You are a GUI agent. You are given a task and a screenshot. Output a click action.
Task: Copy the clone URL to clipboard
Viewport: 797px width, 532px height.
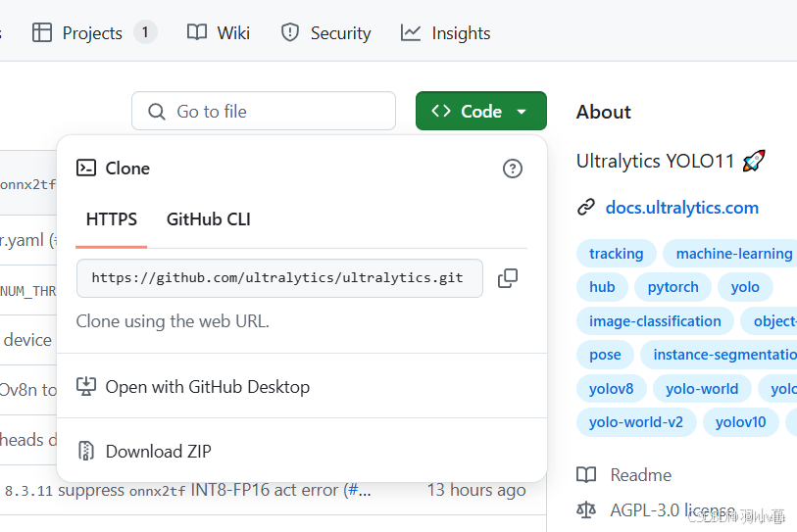(508, 278)
